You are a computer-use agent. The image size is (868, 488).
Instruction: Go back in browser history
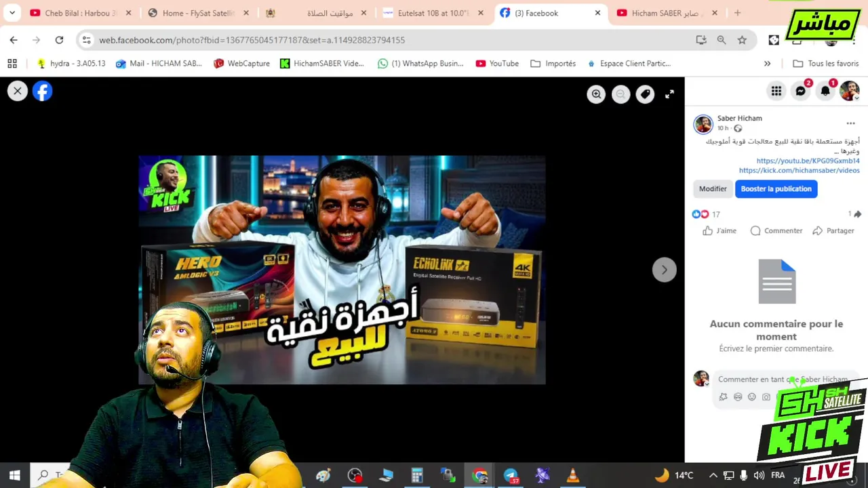click(14, 40)
